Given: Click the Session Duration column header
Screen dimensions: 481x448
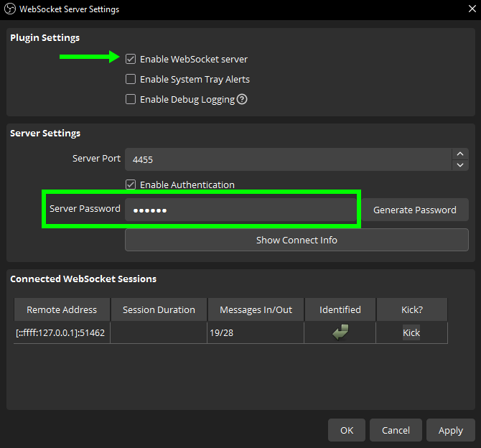Looking at the screenshot, I should [159, 309].
